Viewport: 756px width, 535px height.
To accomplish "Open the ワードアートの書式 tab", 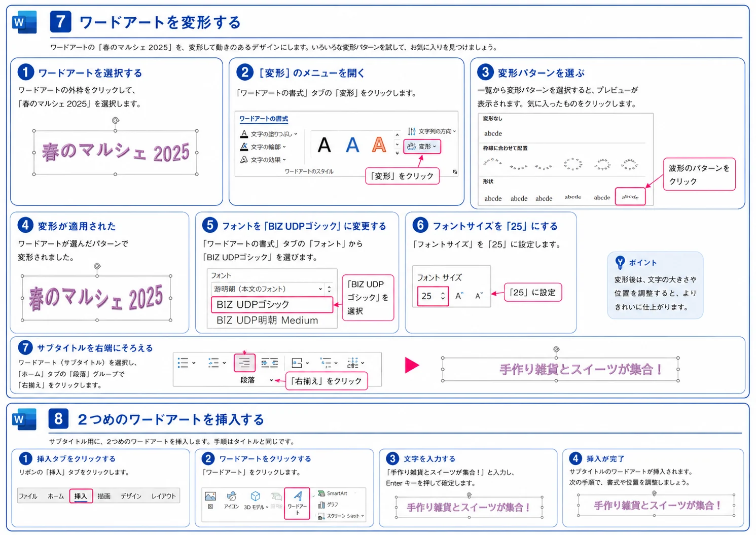I will pos(264,119).
